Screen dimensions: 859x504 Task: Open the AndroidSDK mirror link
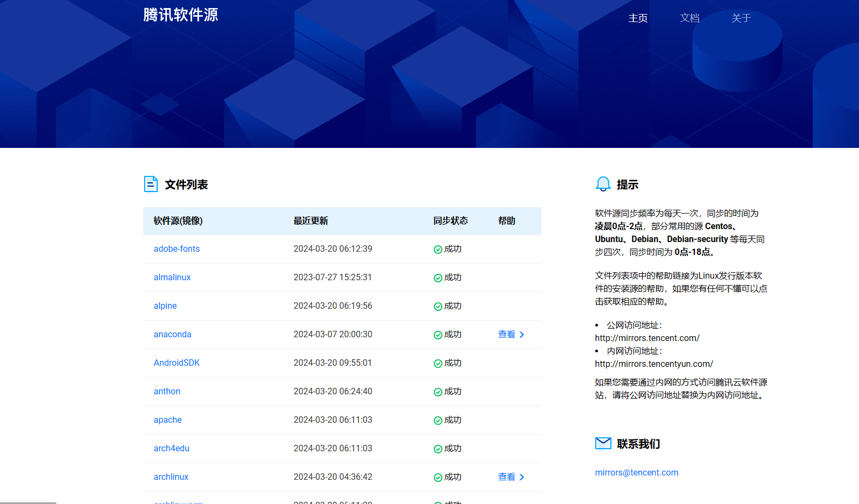pyautogui.click(x=177, y=363)
